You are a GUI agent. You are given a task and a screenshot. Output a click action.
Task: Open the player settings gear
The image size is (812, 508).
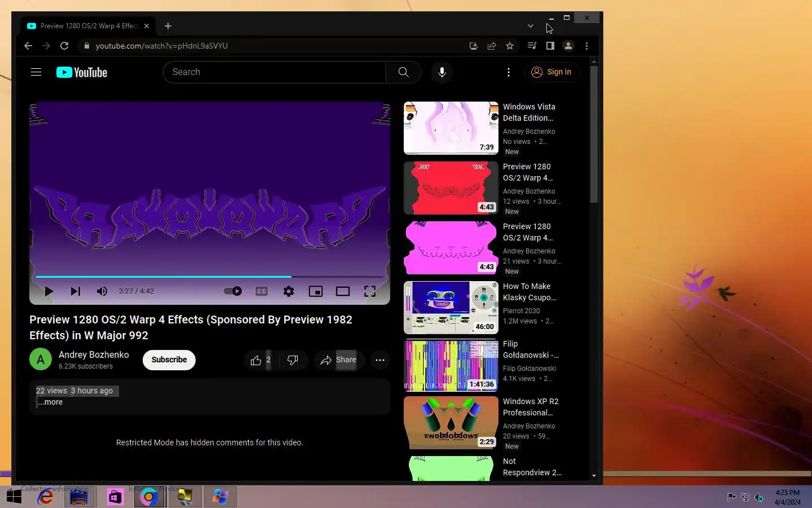coord(289,291)
